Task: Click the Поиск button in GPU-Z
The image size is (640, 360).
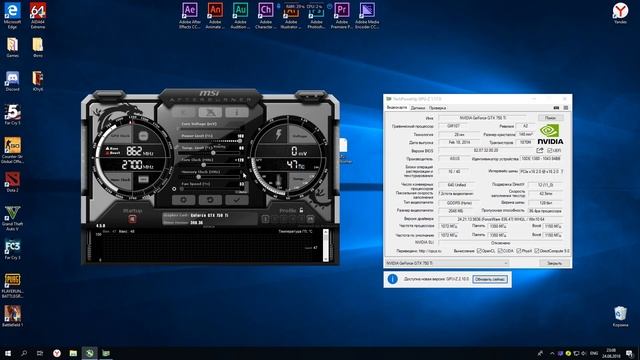Action: pos(550,118)
